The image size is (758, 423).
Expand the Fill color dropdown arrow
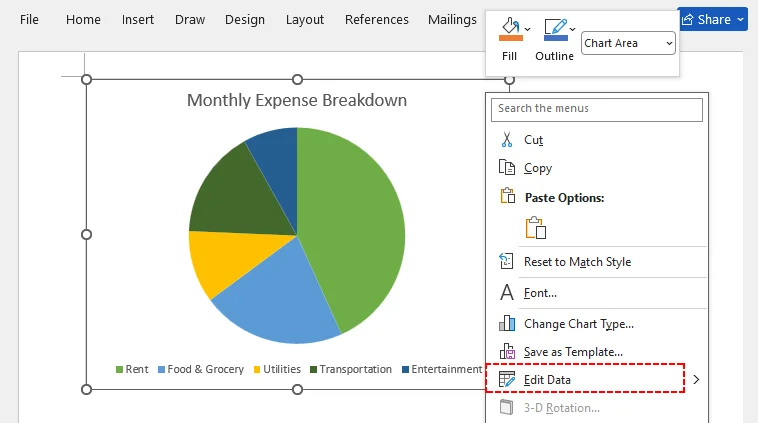coord(527,29)
